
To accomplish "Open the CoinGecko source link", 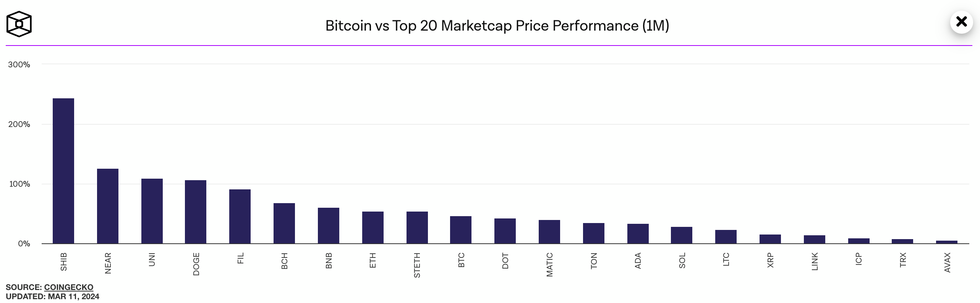I will pyautogui.click(x=68, y=287).
